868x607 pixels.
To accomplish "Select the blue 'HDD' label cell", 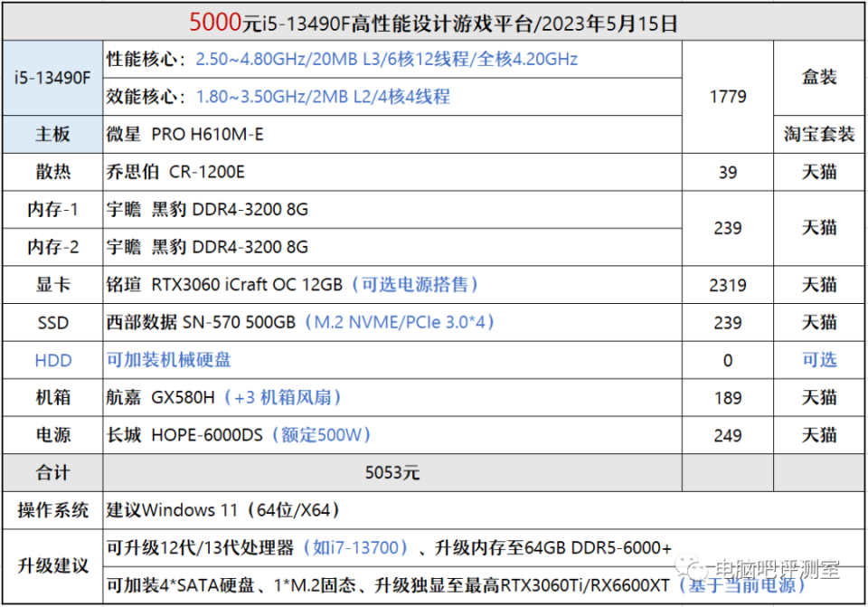I will pyautogui.click(x=52, y=360).
